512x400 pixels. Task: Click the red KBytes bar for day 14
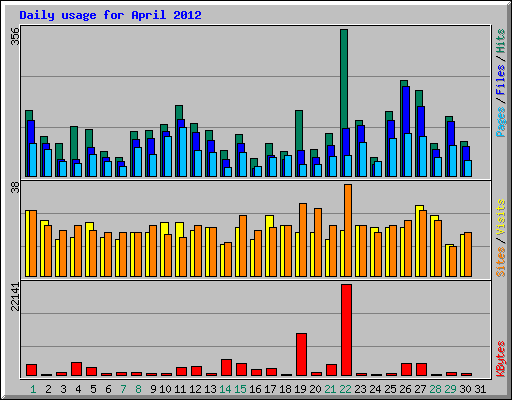226,368
